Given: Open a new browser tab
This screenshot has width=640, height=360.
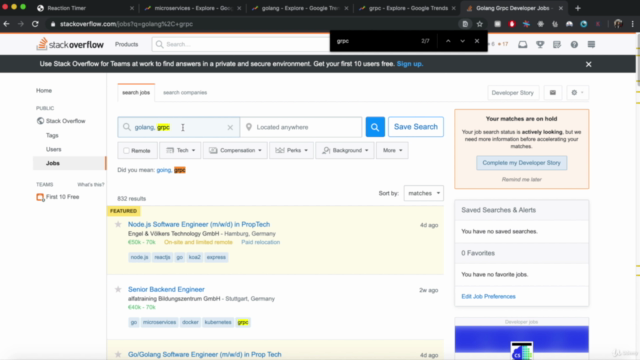Looking at the screenshot, I should click(x=577, y=8).
